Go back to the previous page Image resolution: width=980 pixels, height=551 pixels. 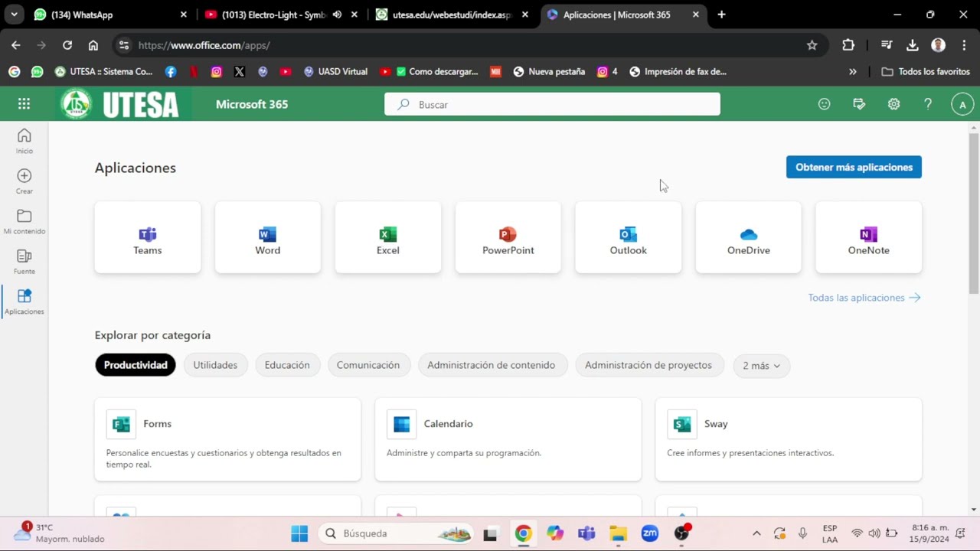pyautogui.click(x=15, y=45)
